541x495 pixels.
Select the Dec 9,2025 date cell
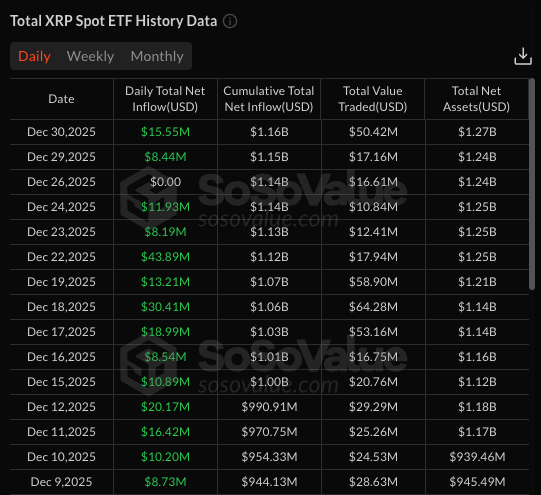coord(61,482)
